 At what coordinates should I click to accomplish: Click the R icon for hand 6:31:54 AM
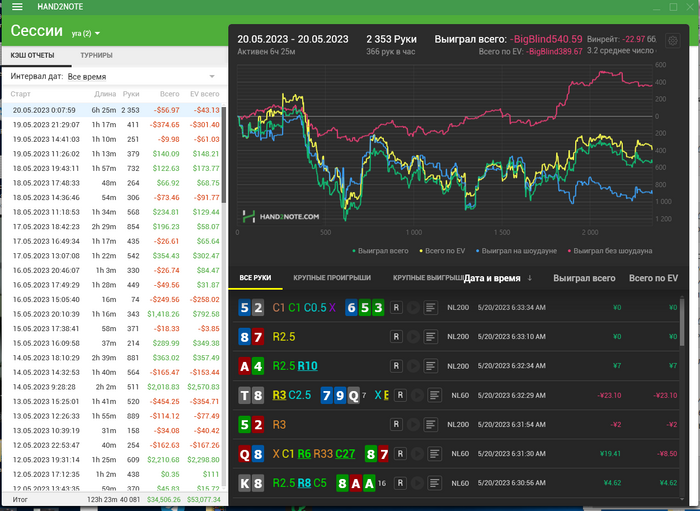[x=396, y=424]
